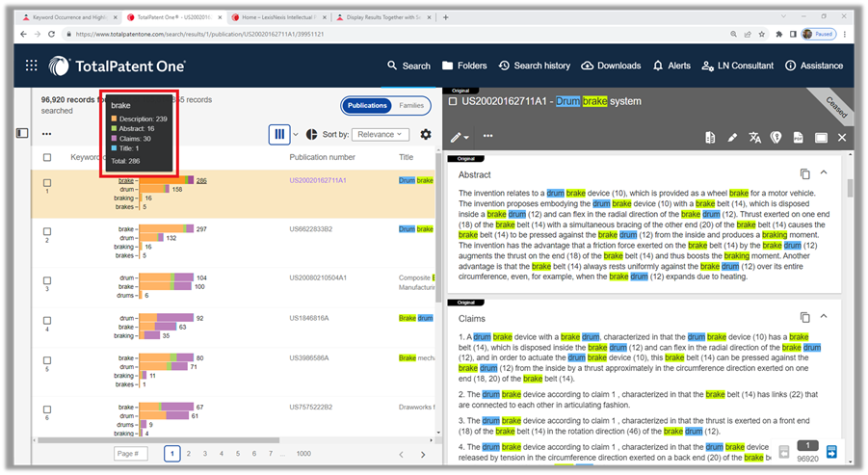Image resolution: width=868 pixels, height=475 pixels.
Task: Click the Page # input field
Action: pos(131,454)
